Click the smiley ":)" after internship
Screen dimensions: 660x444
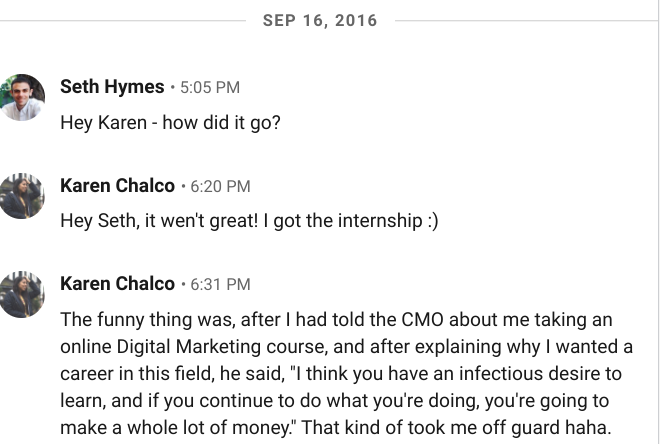pos(430,221)
